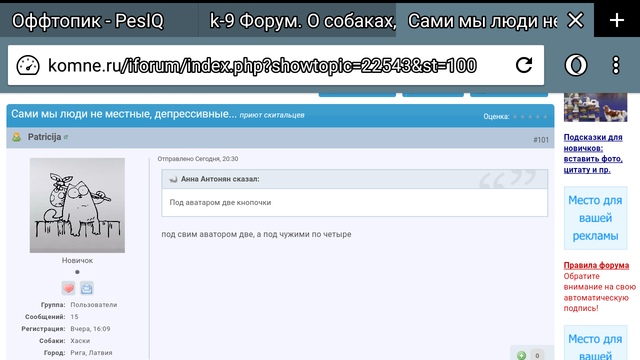This screenshot has height=360, width=640.
Task: Open Patricija's cat avatar image
Action: pyautogui.click(x=77, y=205)
